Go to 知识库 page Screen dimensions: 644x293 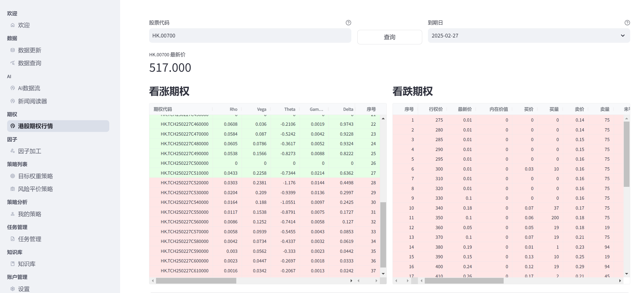tap(26, 264)
